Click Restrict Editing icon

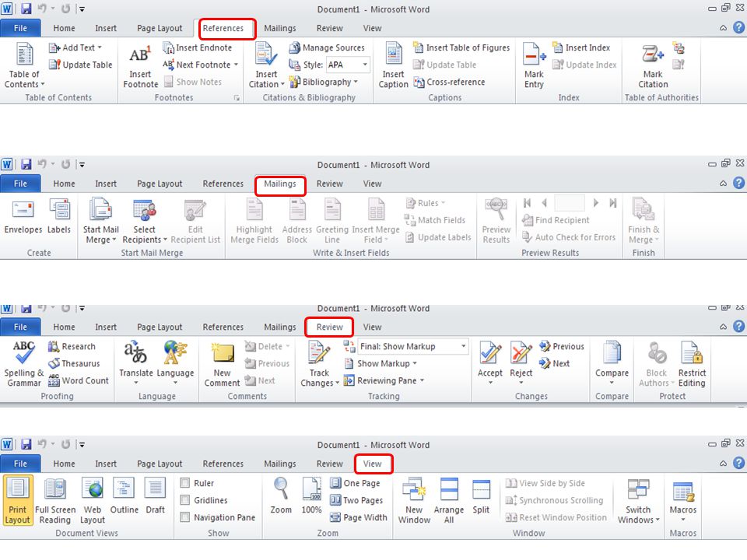692,353
